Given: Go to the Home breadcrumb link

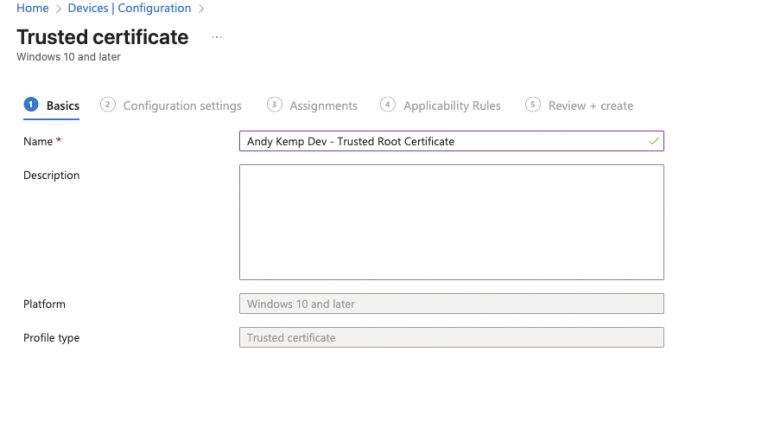Looking at the screenshot, I should (x=32, y=8).
